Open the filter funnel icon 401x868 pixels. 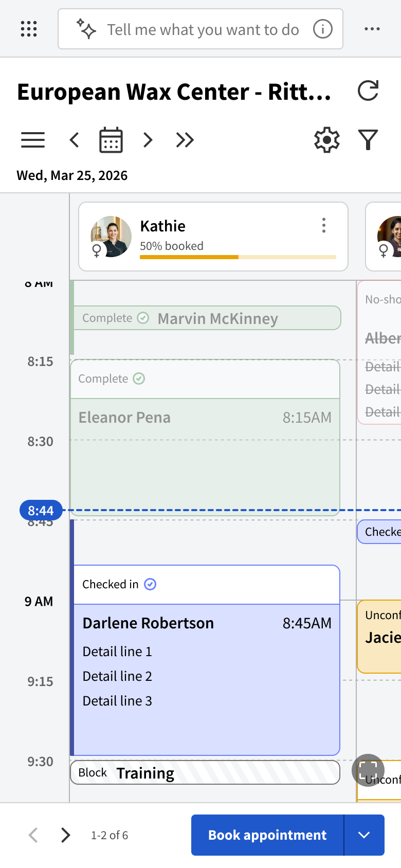368,140
